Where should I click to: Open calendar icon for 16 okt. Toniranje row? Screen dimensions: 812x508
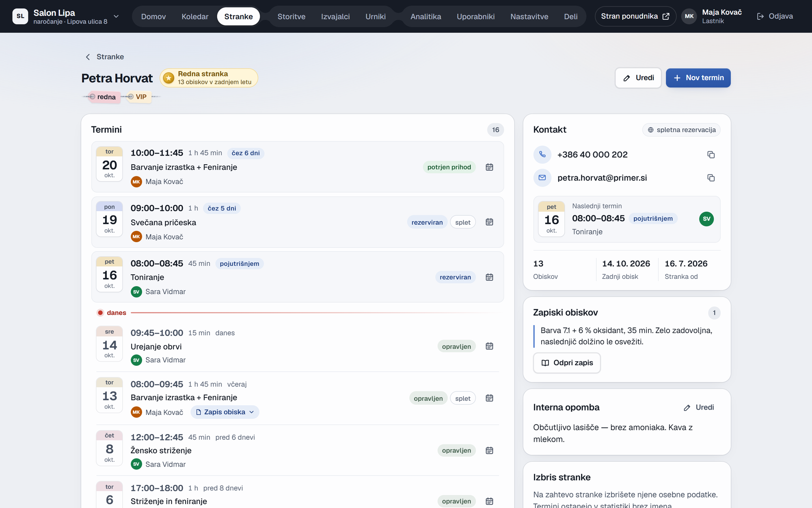point(489,277)
